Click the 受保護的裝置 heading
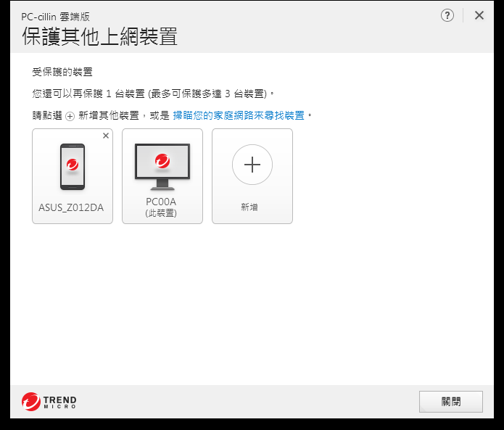The height and width of the screenshot is (430, 504). click(62, 72)
